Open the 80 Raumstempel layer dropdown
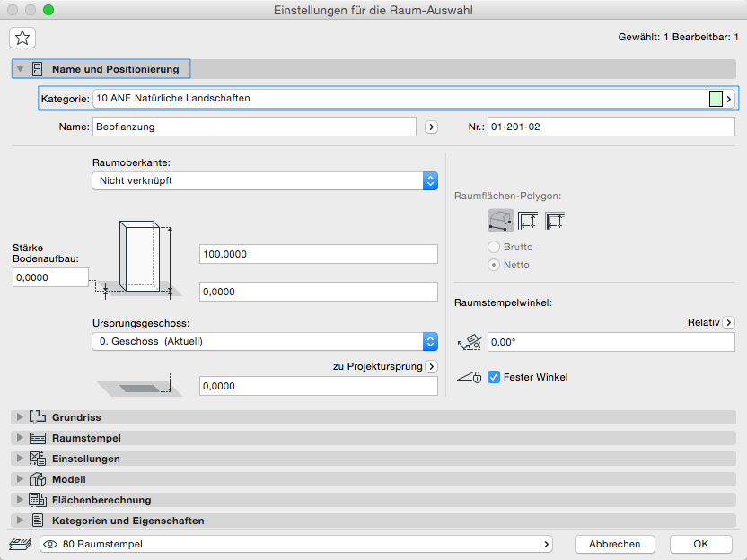This screenshot has width=747, height=560. 296,544
